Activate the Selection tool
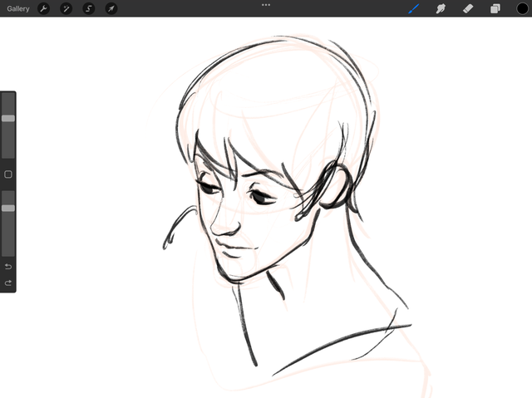532x398 pixels. 89,8
